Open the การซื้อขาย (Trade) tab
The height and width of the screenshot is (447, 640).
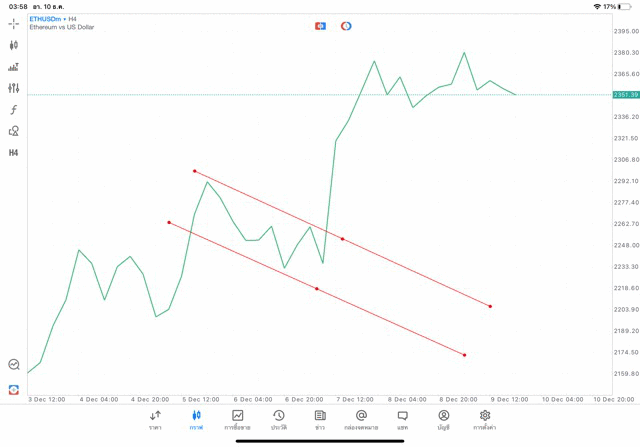pos(237,420)
